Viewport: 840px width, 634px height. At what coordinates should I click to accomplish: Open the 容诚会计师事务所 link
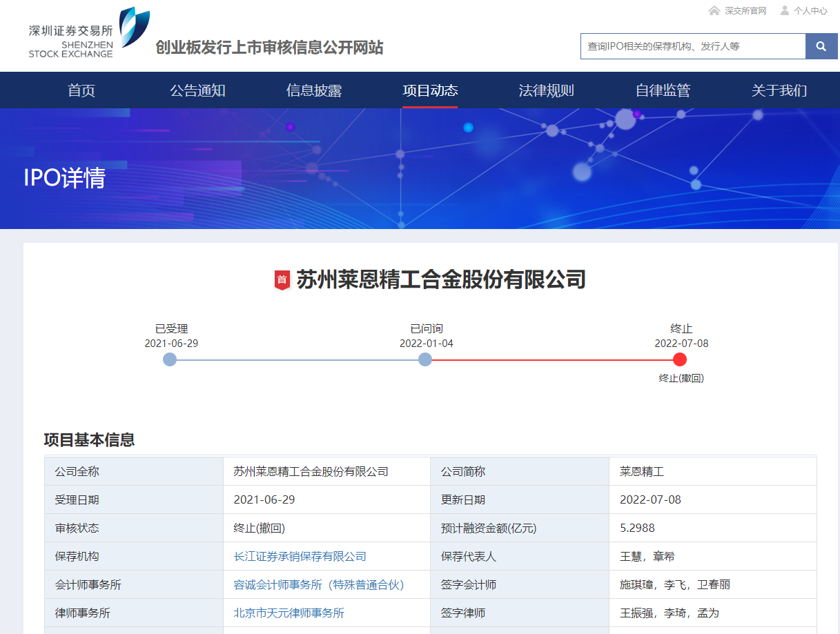point(319,585)
